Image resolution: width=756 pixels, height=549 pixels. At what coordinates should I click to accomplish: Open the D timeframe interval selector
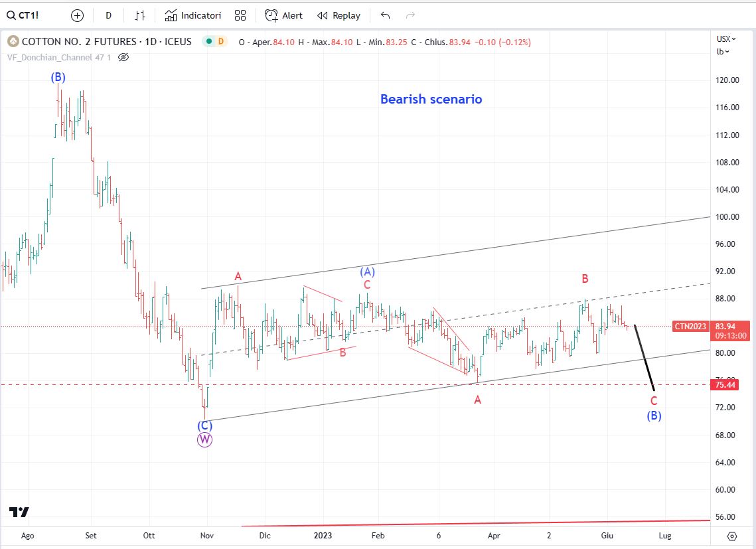(x=108, y=15)
